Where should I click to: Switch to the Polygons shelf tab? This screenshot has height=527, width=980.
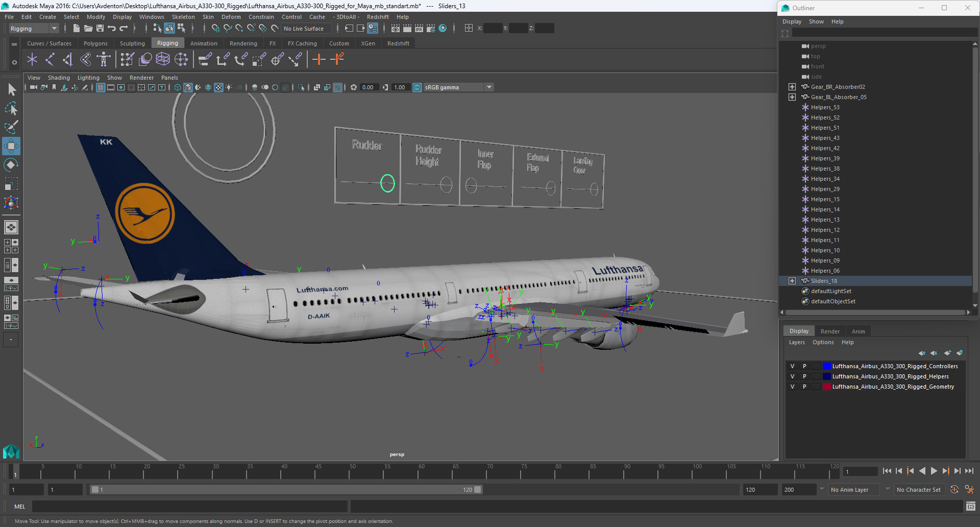pos(95,43)
